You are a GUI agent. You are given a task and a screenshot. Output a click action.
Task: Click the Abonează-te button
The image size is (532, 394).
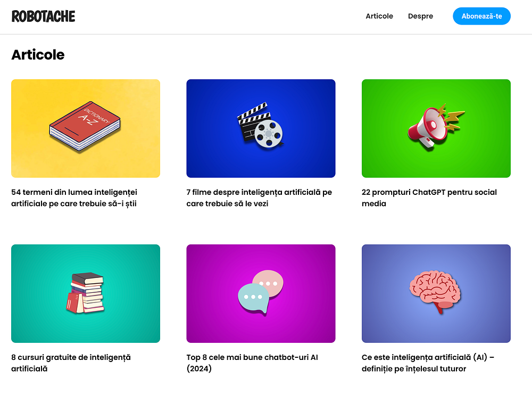click(481, 16)
